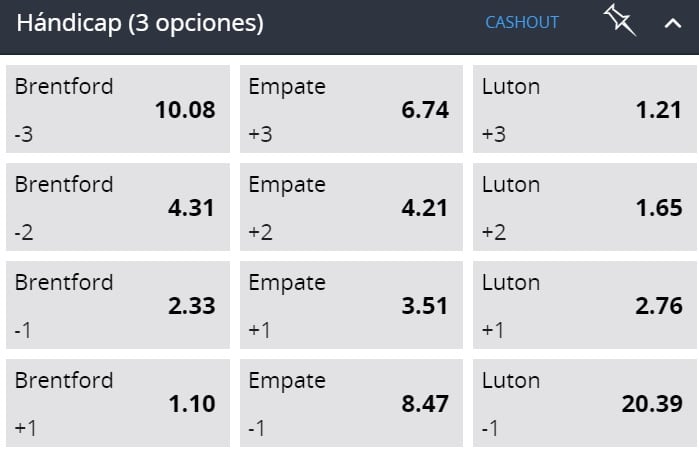699x453 pixels.
Task: Choose Empate -1 at odds 8.47
Action: pyautogui.click(x=351, y=403)
